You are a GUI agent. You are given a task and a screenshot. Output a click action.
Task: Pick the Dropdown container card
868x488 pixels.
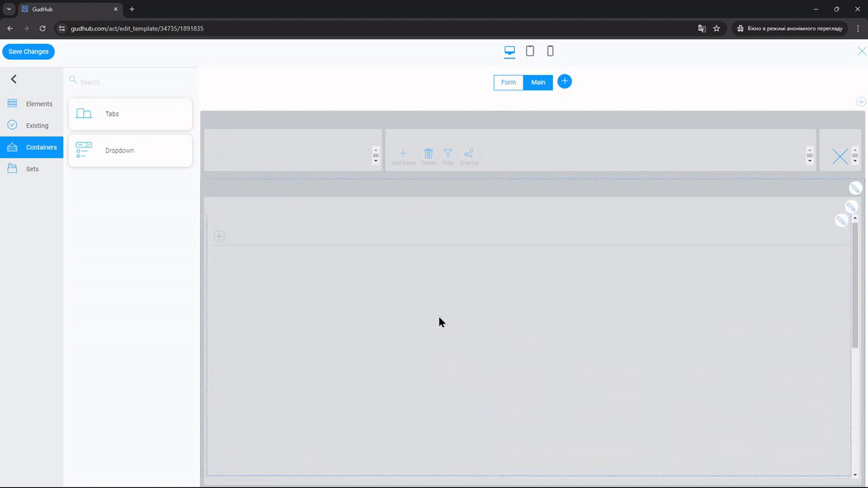pos(130,151)
